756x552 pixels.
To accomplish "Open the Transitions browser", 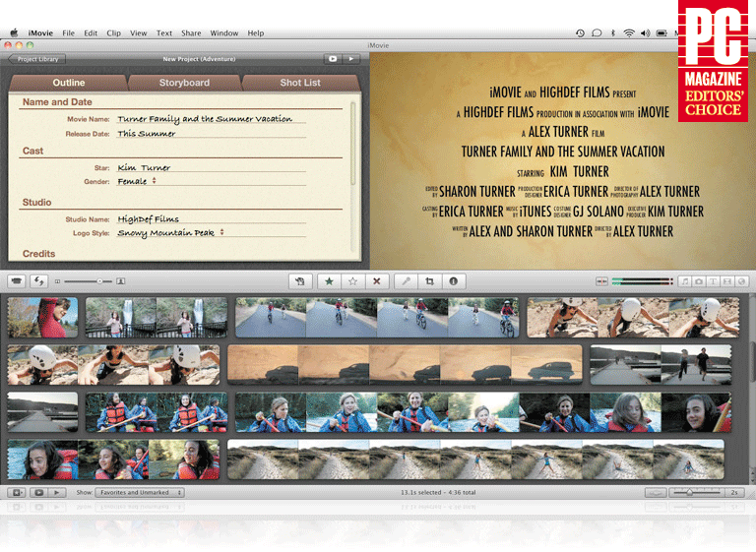I will pyautogui.click(x=727, y=281).
